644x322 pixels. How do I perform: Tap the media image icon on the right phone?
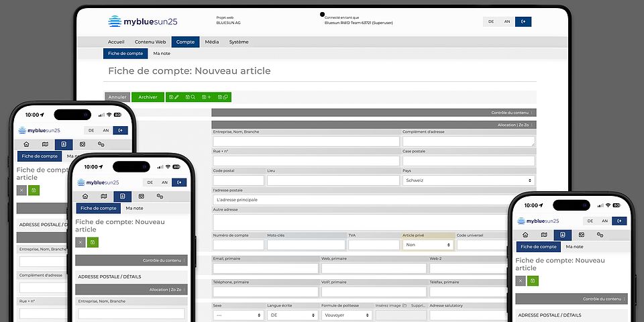point(582,235)
